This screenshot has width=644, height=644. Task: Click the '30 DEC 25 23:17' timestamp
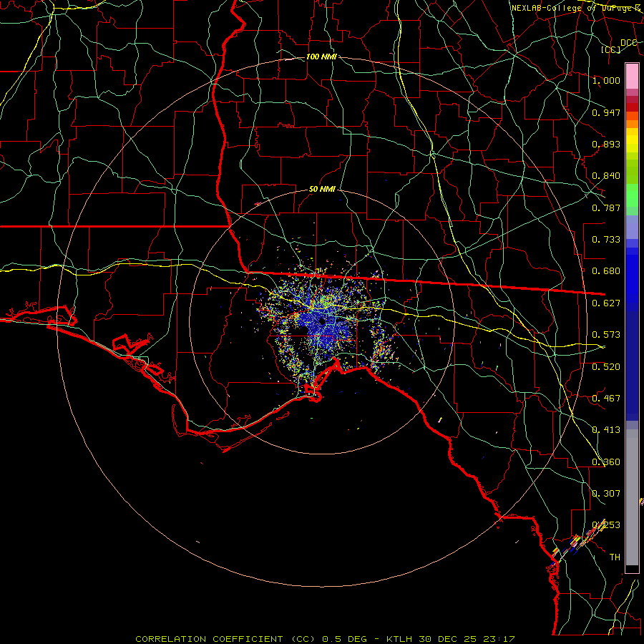point(467,639)
